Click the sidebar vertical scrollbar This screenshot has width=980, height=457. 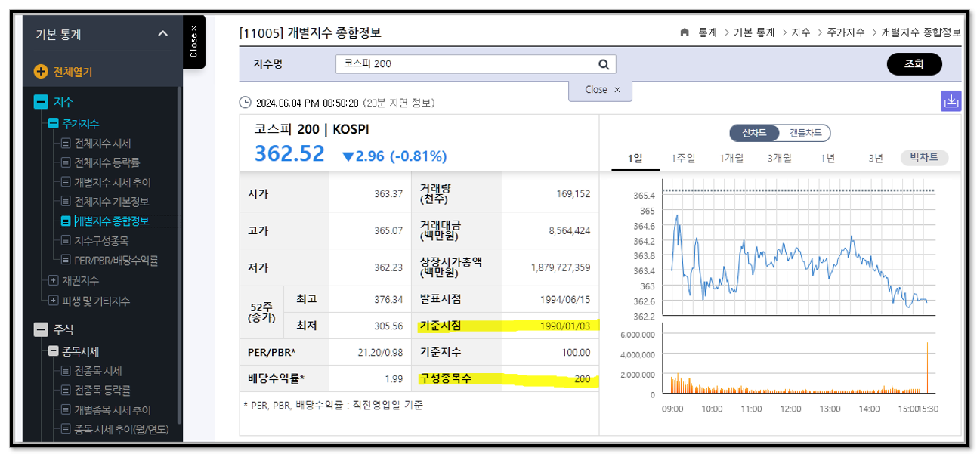click(x=179, y=255)
